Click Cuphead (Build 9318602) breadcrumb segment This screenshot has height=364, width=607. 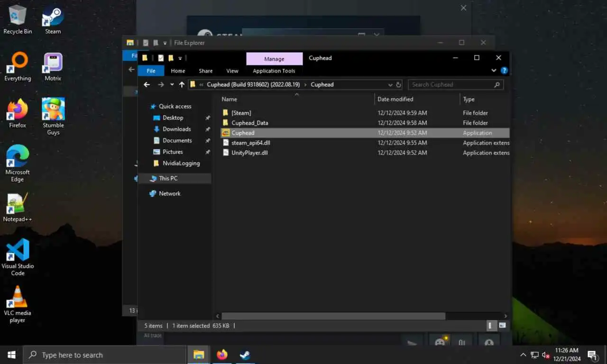(254, 85)
